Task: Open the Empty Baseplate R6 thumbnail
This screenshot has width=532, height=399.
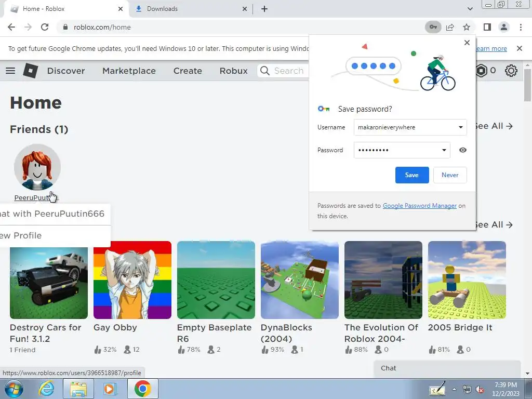Action: [x=216, y=280]
